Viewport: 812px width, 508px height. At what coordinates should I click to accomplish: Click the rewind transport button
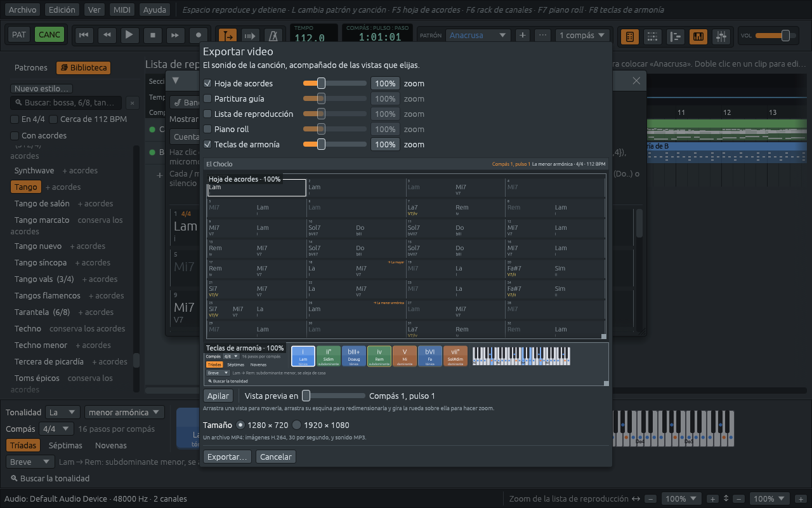click(107, 36)
